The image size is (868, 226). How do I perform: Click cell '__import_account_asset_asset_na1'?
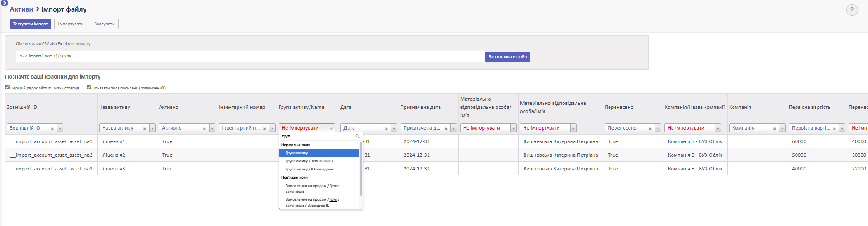(x=51, y=141)
